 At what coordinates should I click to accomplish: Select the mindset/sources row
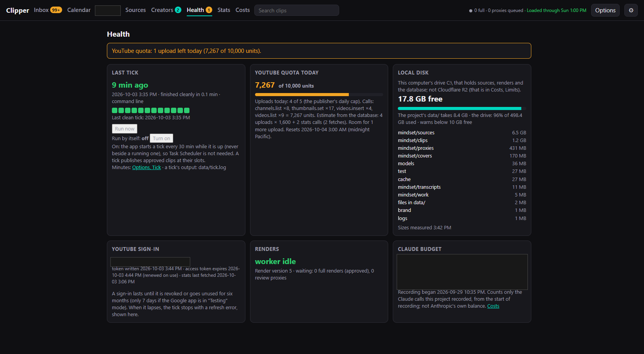pos(462,132)
